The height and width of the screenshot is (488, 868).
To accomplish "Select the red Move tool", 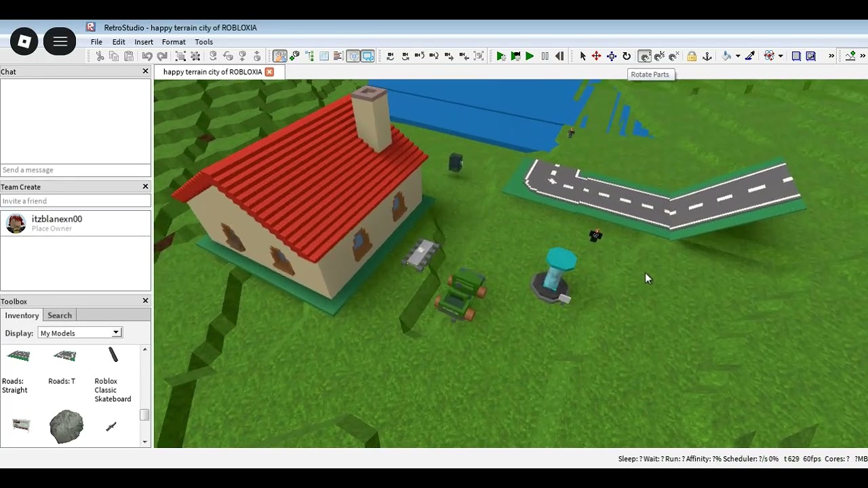I will (x=596, y=56).
